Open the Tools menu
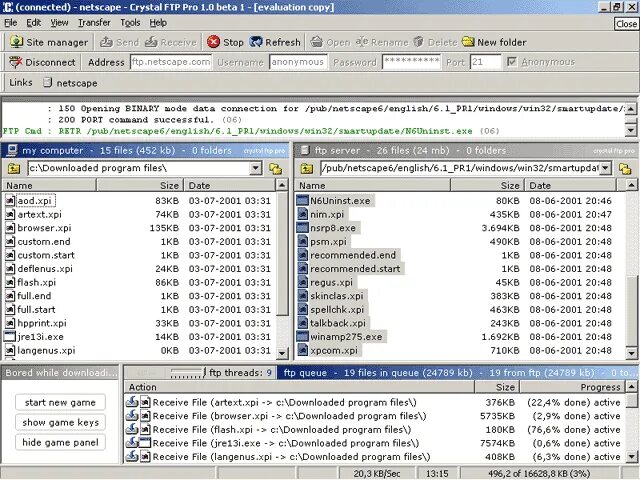 pyautogui.click(x=130, y=22)
